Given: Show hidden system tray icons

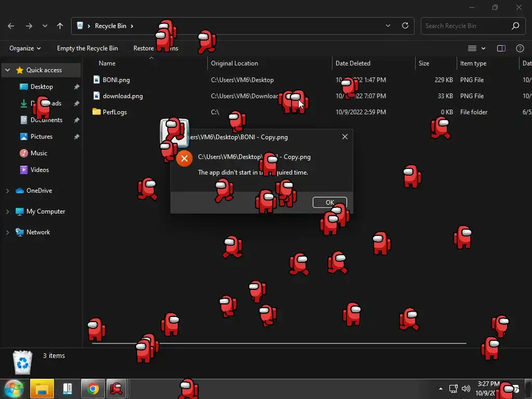Looking at the screenshot, I should 441,389.
